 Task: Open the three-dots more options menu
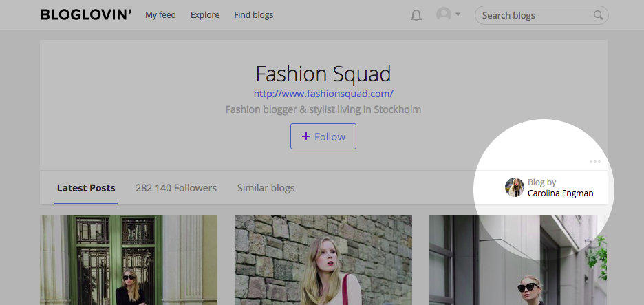click(594, 162)
